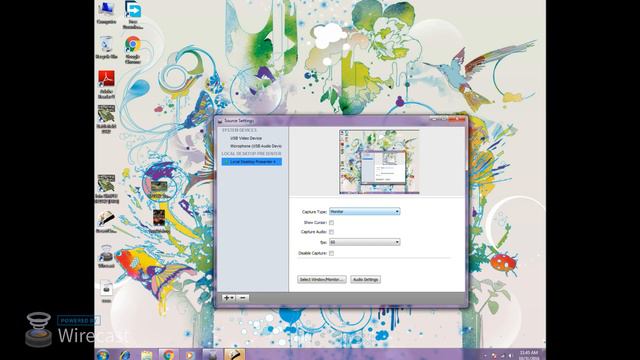The image size is (640, 360).
Task: Click the pen application in the taskbar
Action: 235,355
